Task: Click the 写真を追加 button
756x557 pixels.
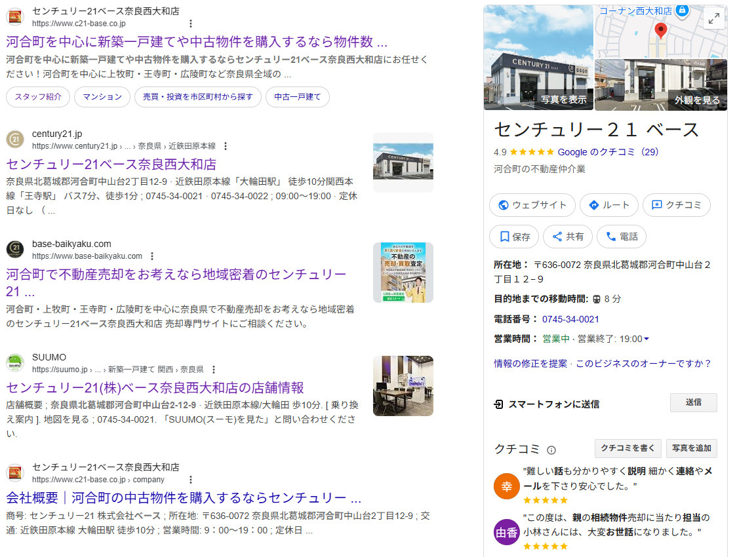Action: pyautogui.click(x=691, y=448)
